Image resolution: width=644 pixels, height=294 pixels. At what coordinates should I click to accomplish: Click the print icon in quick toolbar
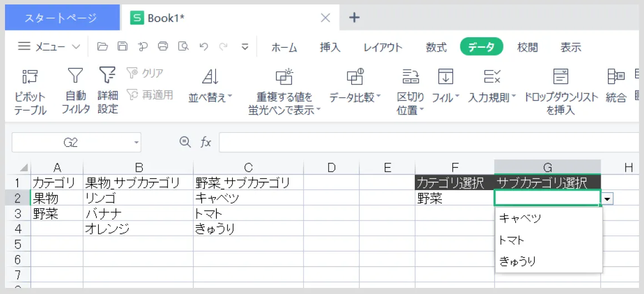(x=163, y=47)
